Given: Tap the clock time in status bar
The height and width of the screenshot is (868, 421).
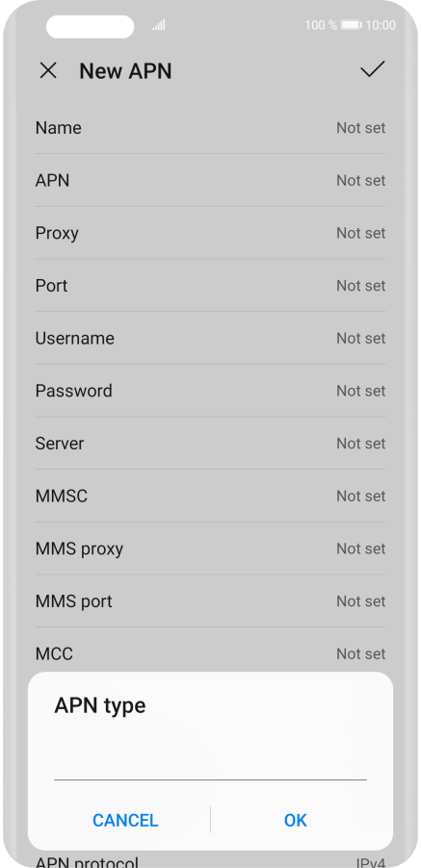Looking at the screenshot, I should (x=382, y=25).
